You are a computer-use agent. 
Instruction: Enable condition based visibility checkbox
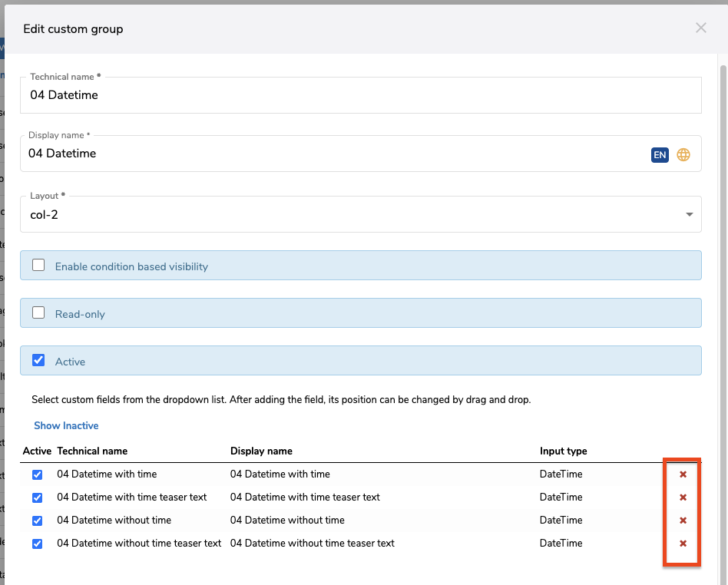38,266
